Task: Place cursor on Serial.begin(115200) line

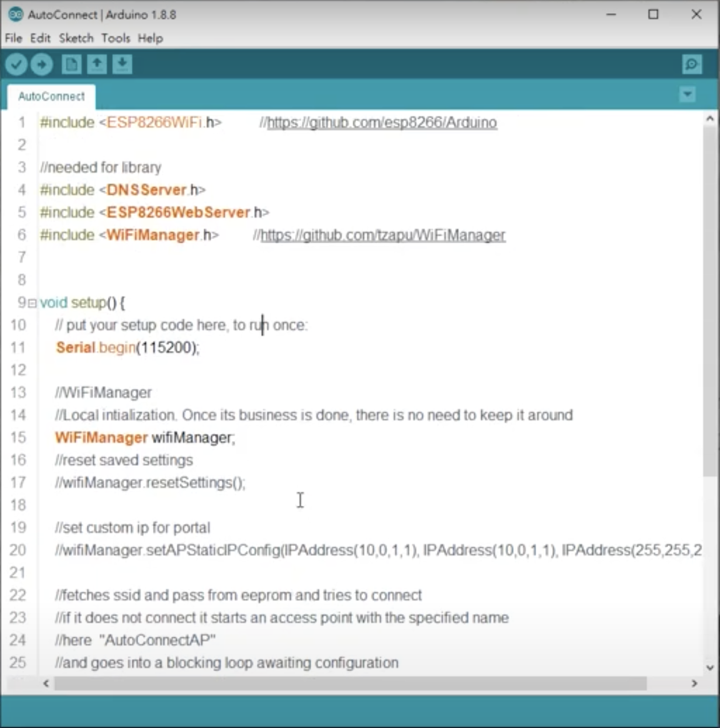Action: click(x=127, y=348)
